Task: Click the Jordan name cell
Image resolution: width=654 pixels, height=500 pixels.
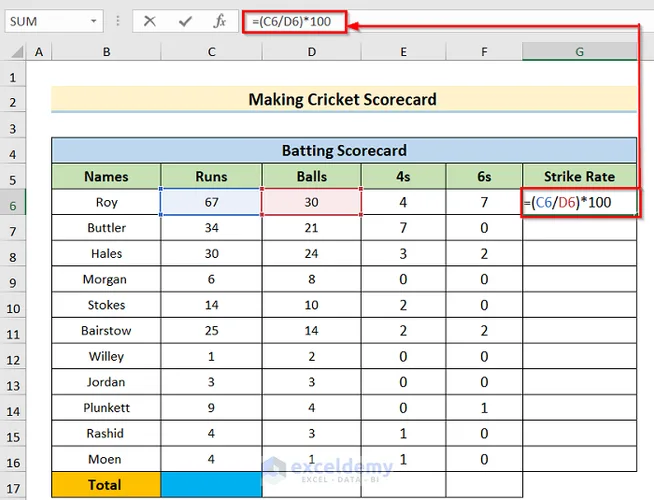Action: coord(106,382)
